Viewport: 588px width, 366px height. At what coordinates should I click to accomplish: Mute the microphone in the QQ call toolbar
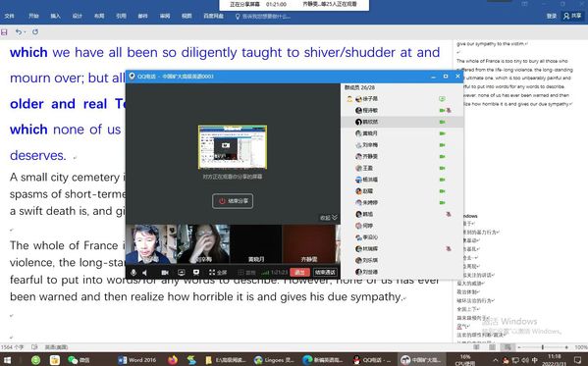pyautogui.click(x=134, y=273)
